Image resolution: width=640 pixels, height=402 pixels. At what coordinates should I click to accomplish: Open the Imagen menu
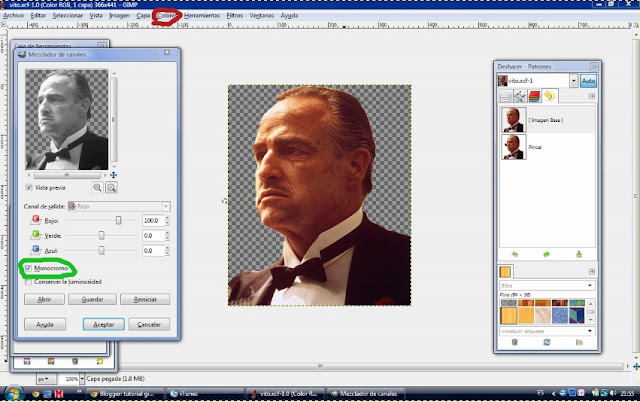point(119,16)
